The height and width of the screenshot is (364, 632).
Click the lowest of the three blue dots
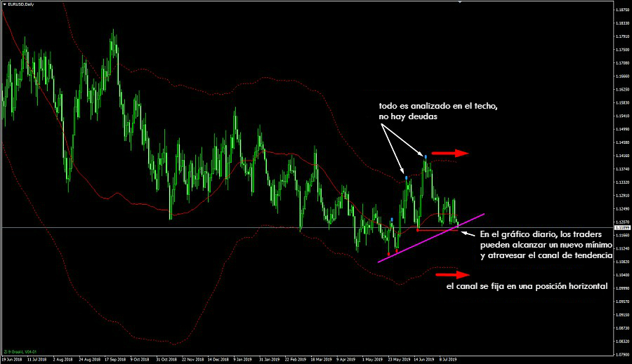click(391, 220)
